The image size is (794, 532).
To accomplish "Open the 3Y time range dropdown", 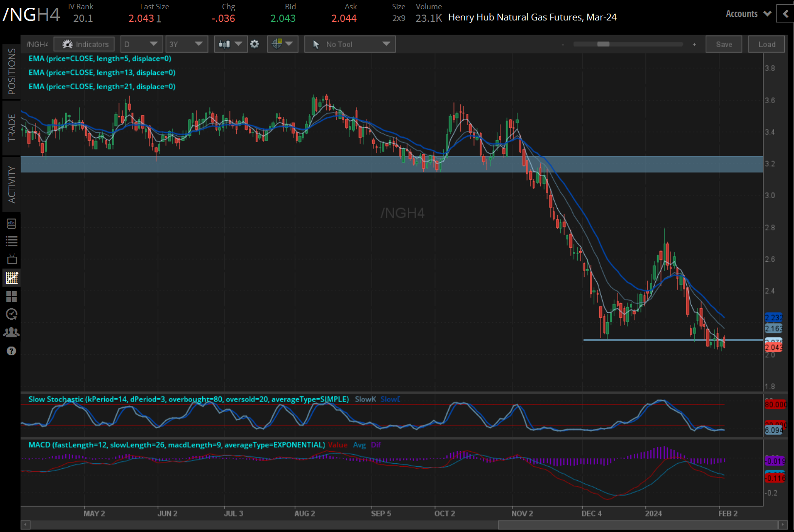I will (187, 44).
